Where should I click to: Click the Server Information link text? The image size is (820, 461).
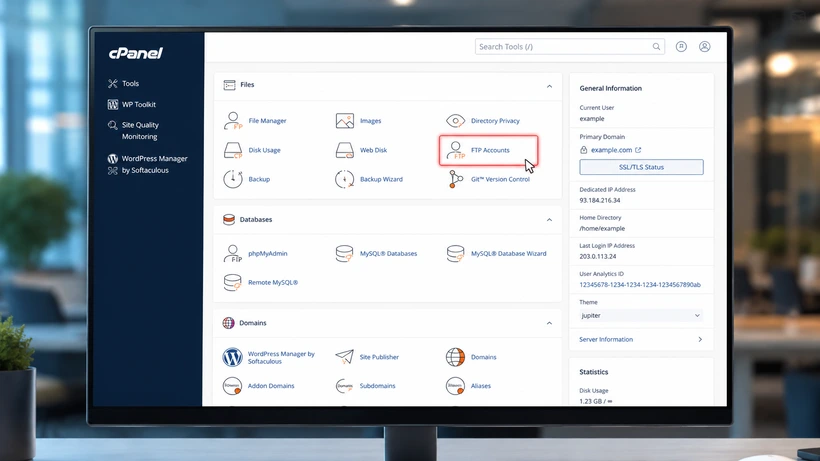point(606,340)
